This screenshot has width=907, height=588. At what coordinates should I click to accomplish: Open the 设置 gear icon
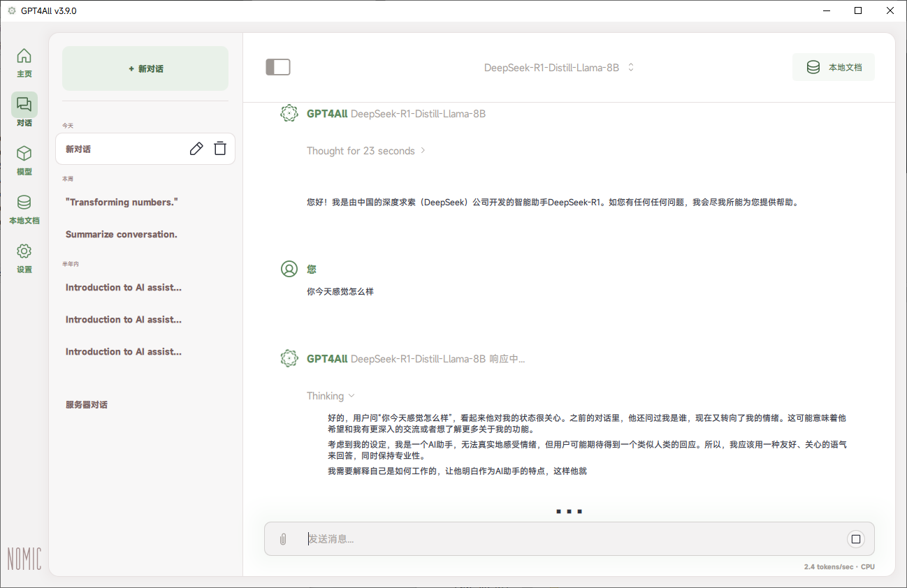[24, 251]
